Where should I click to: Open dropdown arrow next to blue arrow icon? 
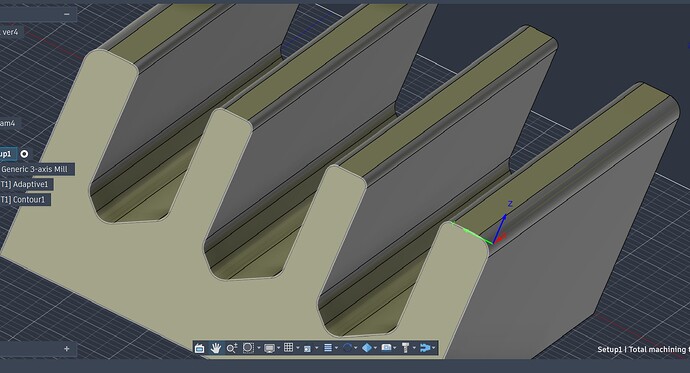pyautogui.click(x=434, y=348)
